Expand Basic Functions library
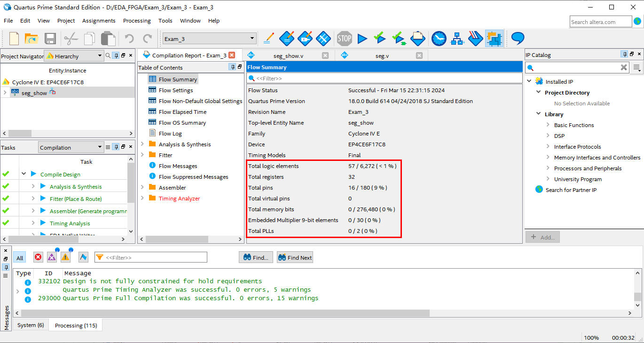The width and height of the screenshot is (644, 343). [x=549, y=125]
